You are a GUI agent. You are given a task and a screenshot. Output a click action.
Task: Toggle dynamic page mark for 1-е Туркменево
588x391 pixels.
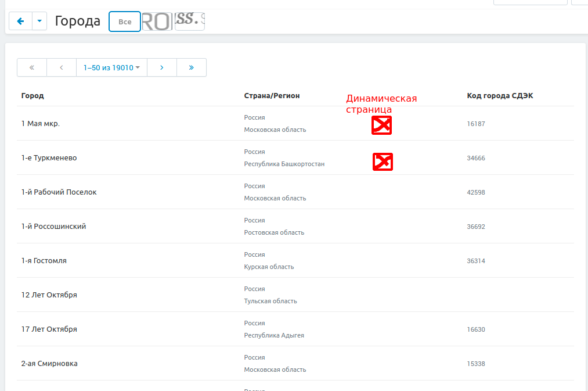[x=383, y=162]
